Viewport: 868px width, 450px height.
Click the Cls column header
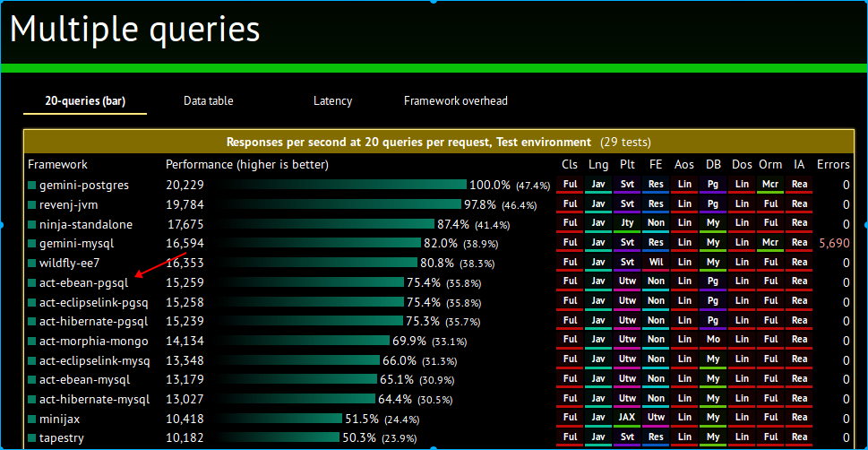(570, 165)
